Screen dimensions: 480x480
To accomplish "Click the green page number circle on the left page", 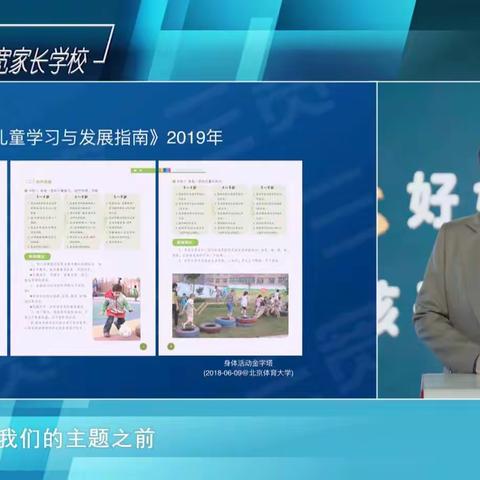I will 143,347.
